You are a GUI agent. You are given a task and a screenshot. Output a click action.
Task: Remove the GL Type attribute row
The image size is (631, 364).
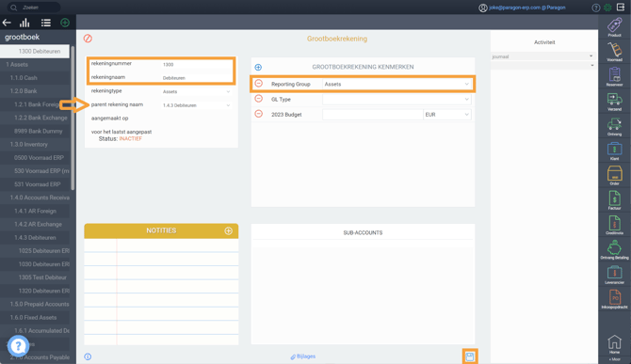point(259,99)
